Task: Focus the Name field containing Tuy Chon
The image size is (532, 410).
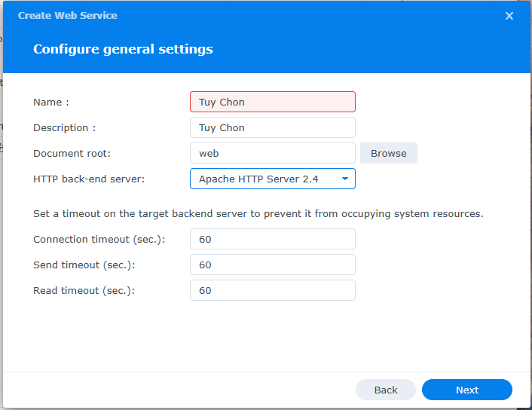Action: click(x=272, y=102)
